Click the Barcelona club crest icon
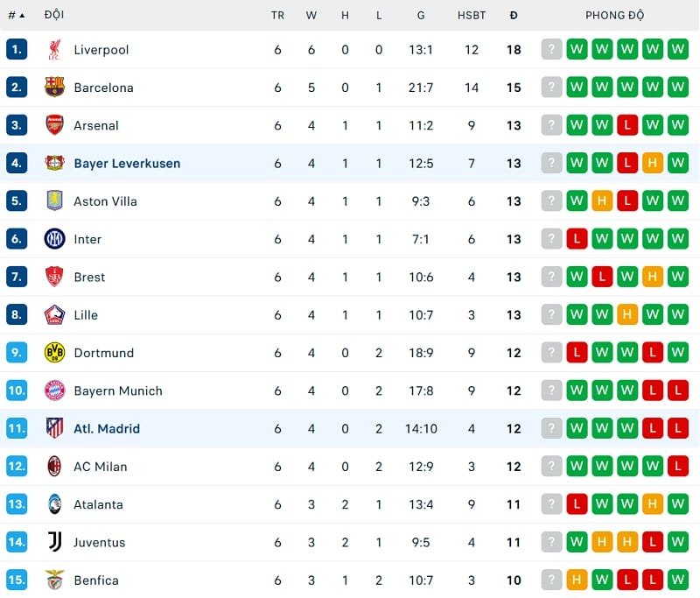700x598 pixels. pos(54,88)
